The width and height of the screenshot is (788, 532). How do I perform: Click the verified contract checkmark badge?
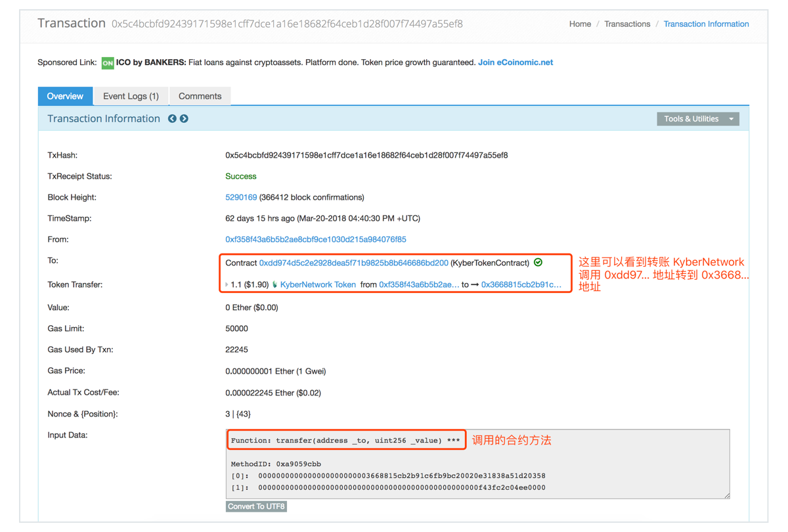tap(538, 263)
